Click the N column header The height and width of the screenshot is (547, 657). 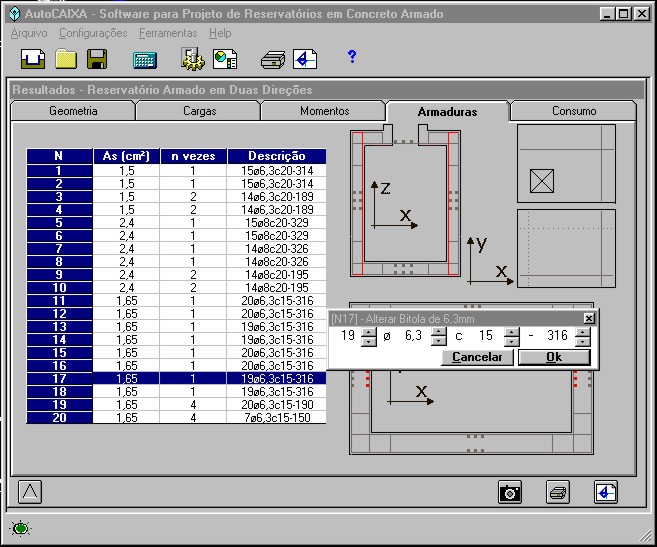[x=59, y=156]
